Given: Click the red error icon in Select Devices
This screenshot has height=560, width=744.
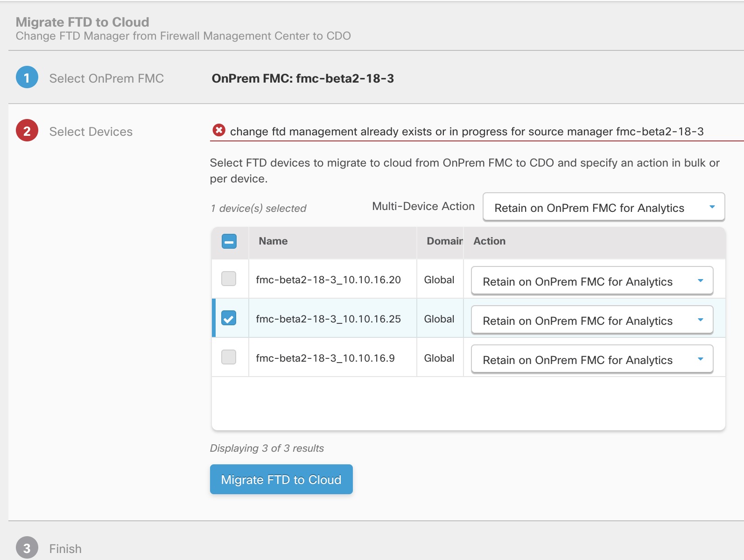Looking at the screenshot, I should click(218, 130).
